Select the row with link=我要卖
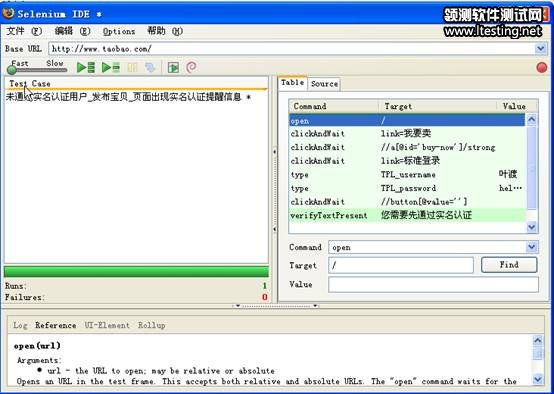The height and width of the screenshot is (394, 554). [x=407, y=134]
